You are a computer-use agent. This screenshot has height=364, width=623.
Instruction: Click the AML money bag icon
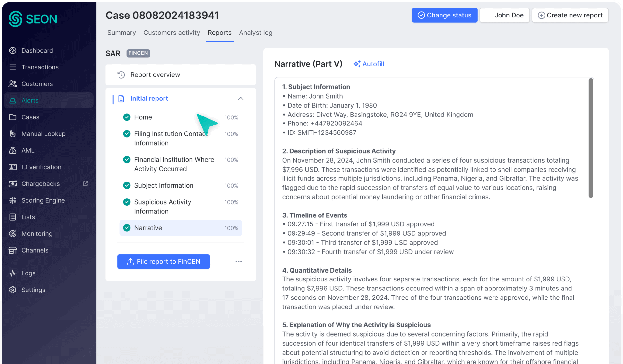tap(13, 150)
